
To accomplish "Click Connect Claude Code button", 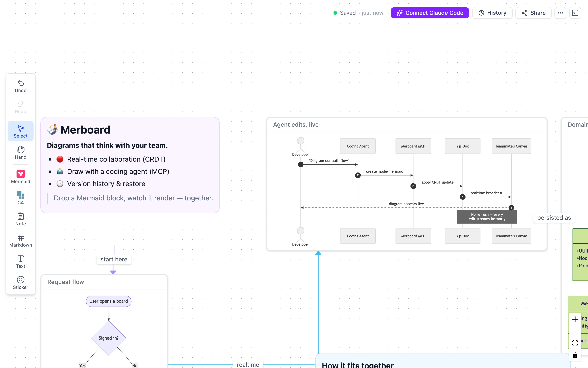I will 430,13.
